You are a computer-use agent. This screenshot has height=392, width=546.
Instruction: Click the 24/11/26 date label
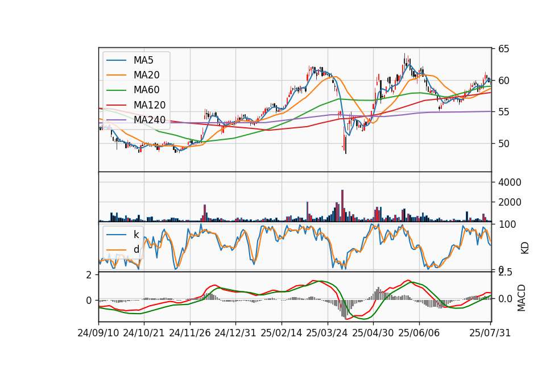(190, 333)
